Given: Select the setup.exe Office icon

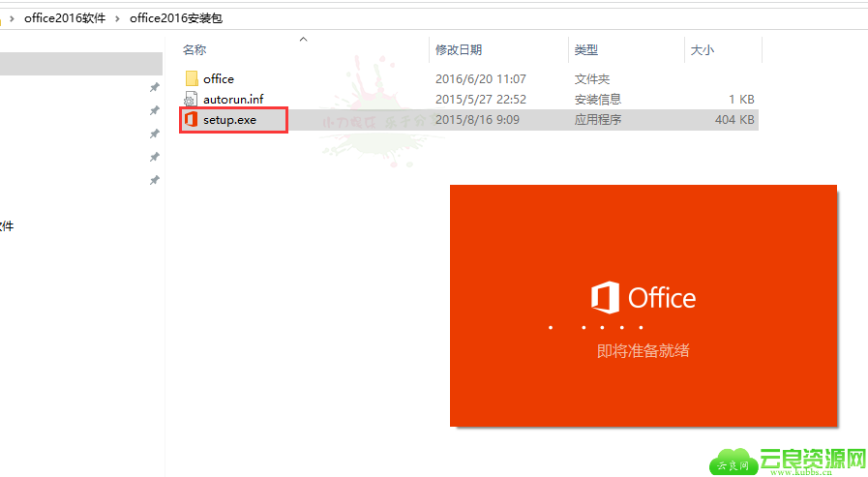Looking at the screenshot, I should pos(191,119).
